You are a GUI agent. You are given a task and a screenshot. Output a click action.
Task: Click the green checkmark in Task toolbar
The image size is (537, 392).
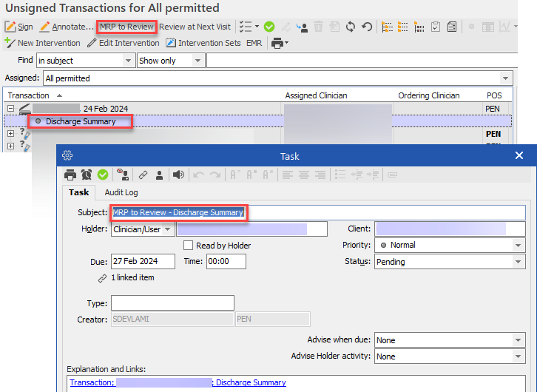click(103, 175)
